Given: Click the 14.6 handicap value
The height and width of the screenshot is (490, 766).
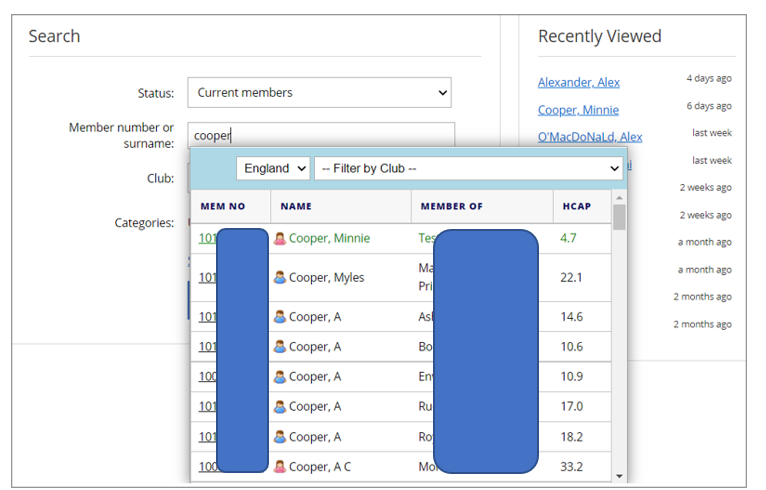Looking at the screenshot, I should pyautogui.click(x=572, y=317).
